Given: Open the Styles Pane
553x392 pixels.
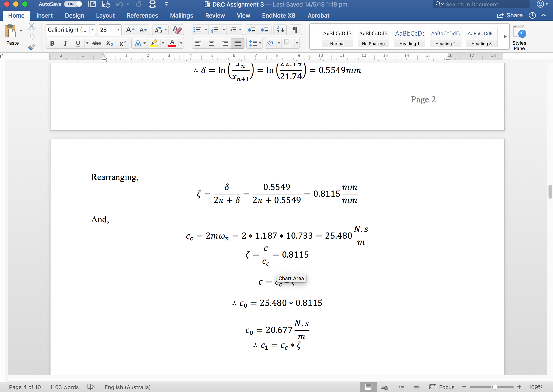Looking at the screenshot, I should [519, 37].
